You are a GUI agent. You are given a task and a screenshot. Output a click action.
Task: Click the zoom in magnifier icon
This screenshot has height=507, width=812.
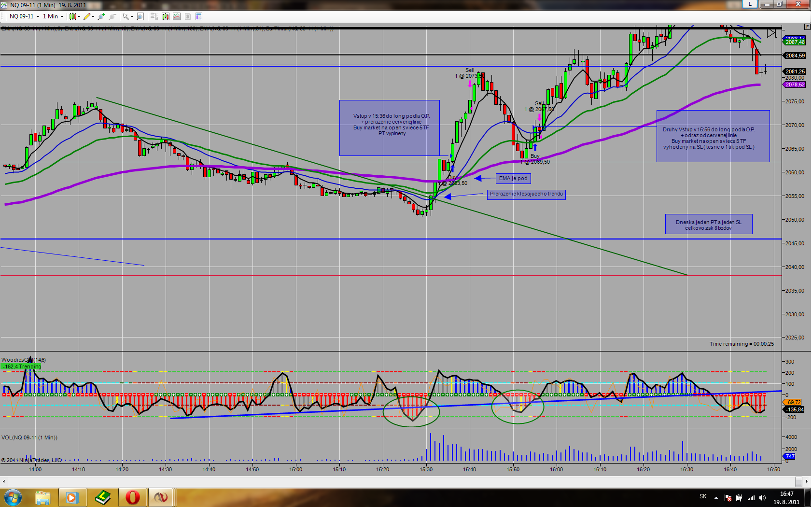point(101,16)
